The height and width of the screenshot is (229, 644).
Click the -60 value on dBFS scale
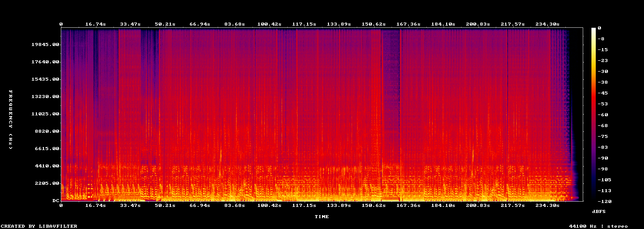coord(603,114)
